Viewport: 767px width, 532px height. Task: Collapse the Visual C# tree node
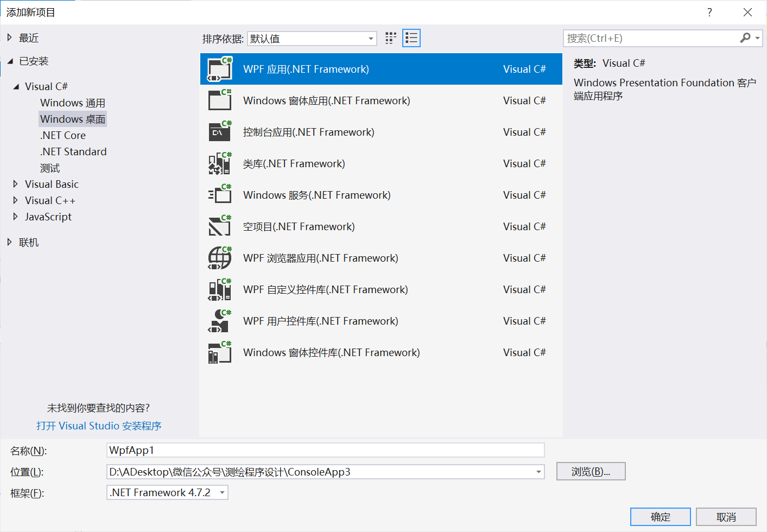coord(16,86)
